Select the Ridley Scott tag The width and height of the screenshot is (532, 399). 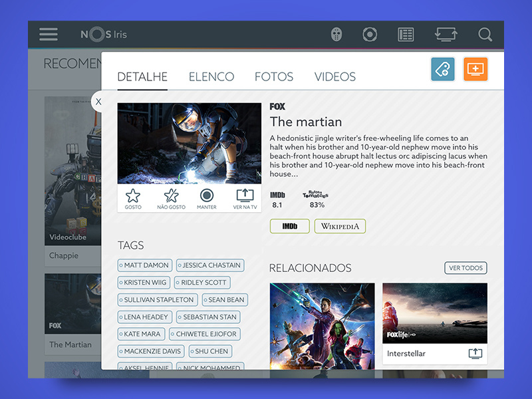(x=202, y=283)
